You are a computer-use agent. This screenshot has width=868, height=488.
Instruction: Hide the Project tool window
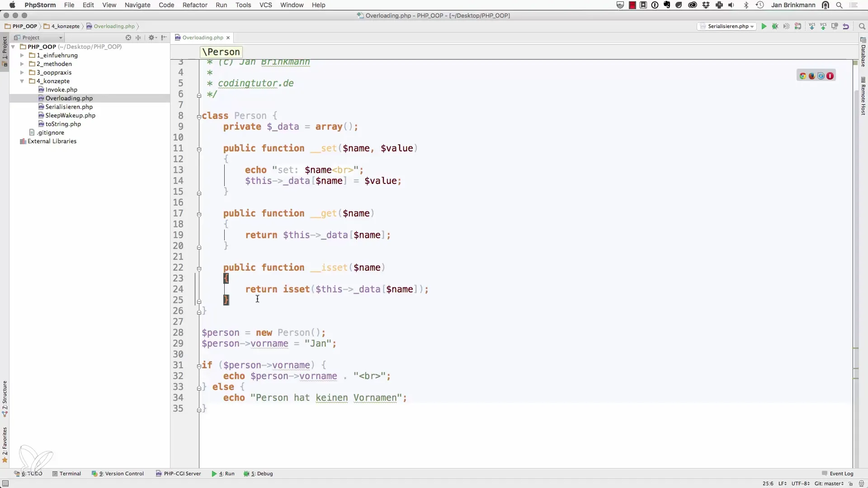(164, 38)
